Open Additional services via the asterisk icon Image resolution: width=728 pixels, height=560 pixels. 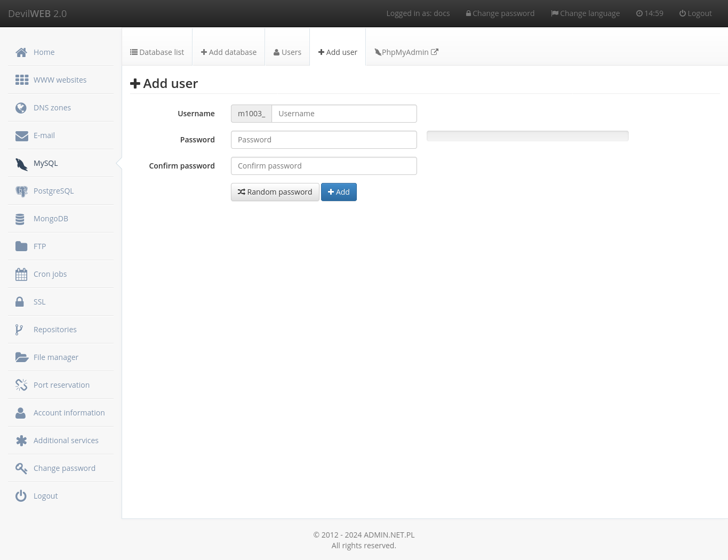coord(21,440)
